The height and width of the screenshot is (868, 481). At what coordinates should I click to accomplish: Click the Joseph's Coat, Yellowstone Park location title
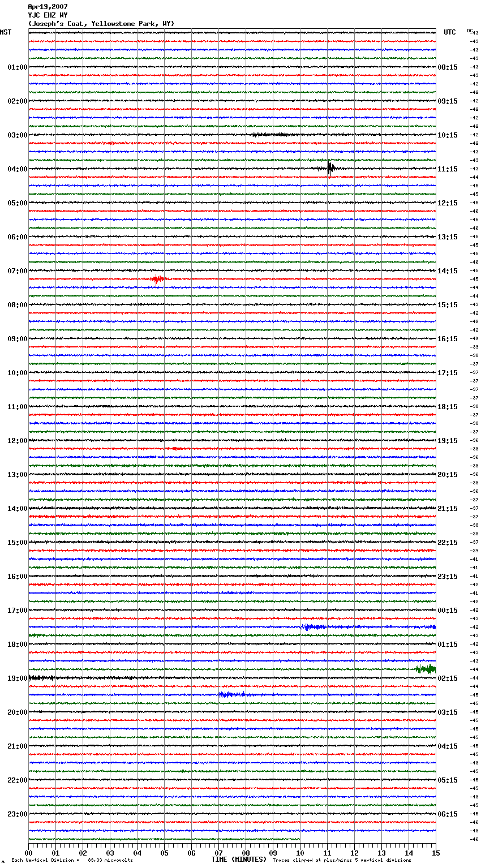pyautogui.click(x=101, y=24)
